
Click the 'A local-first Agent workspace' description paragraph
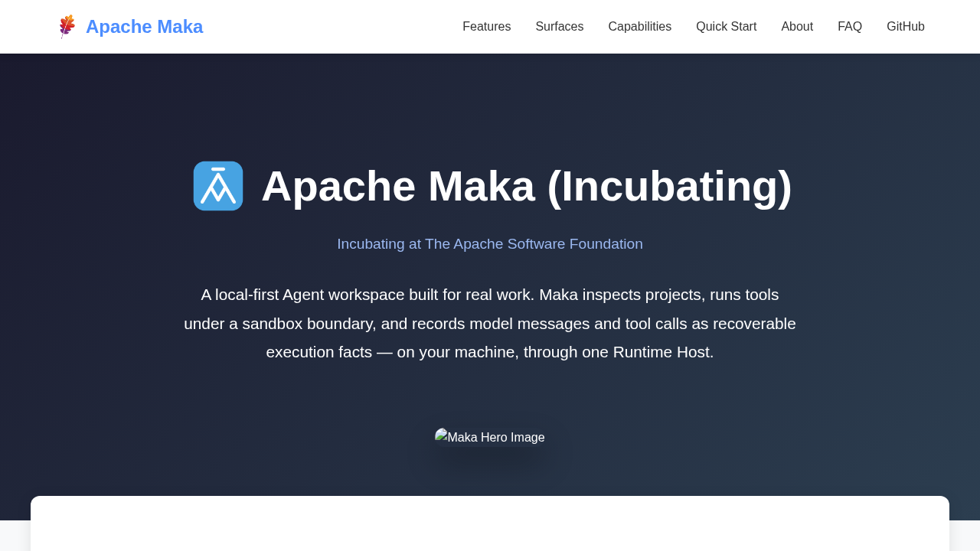[490, 323]
